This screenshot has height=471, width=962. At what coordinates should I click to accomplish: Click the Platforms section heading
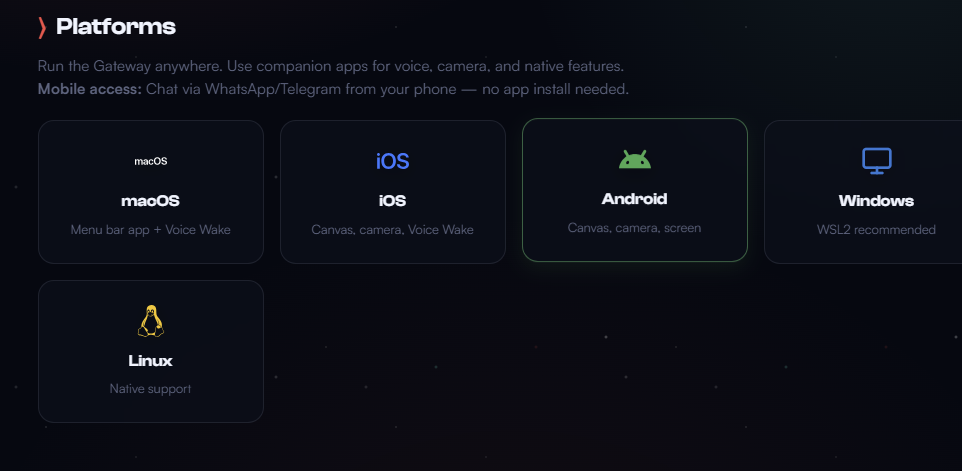pyautogui.click(x=116, y=27)
